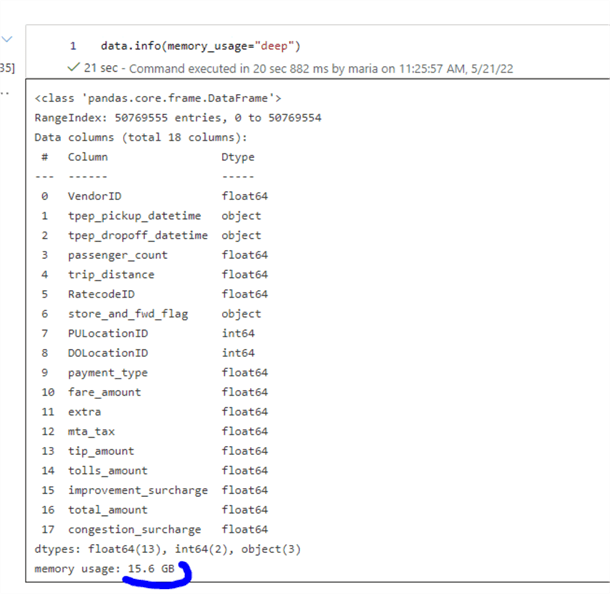Select the "deep" string argument
The height and width of the screenshot is (594, 610).
click(274, 46)
